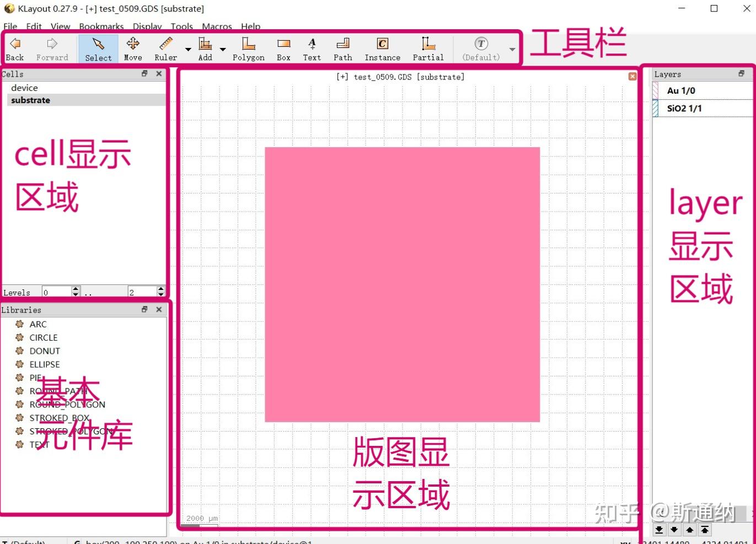Open the Macros menu
The image size is (756, 544).
pos(217,26)
